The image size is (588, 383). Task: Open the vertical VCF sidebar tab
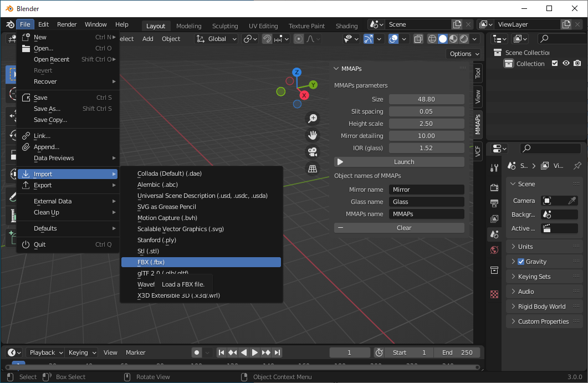(x=478, y=151)
